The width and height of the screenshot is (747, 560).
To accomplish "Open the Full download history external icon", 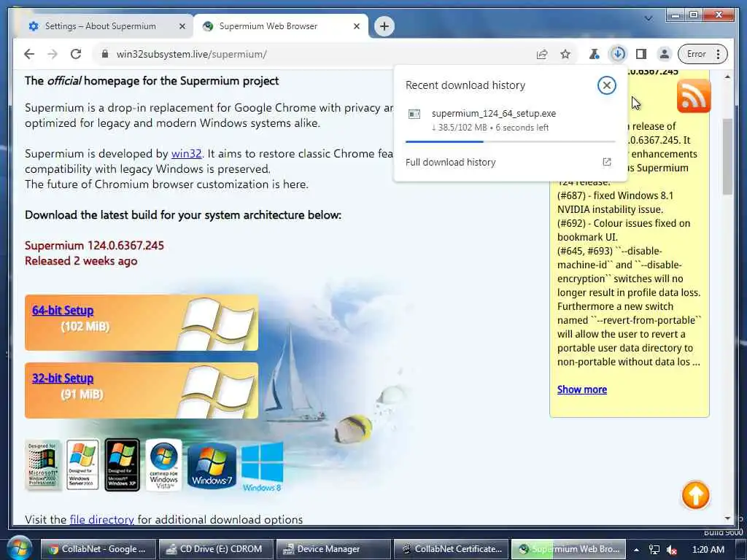I will 606,162.
